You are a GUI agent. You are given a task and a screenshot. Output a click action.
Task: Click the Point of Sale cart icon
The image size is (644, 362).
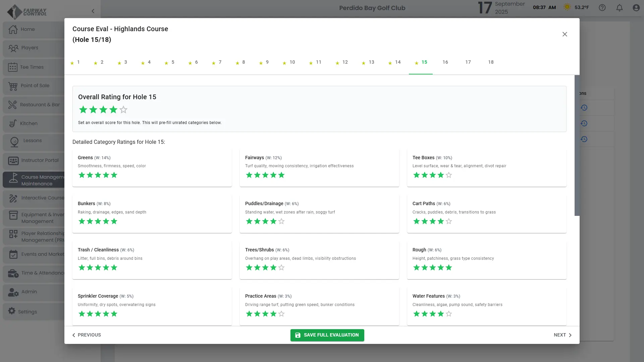13,86
